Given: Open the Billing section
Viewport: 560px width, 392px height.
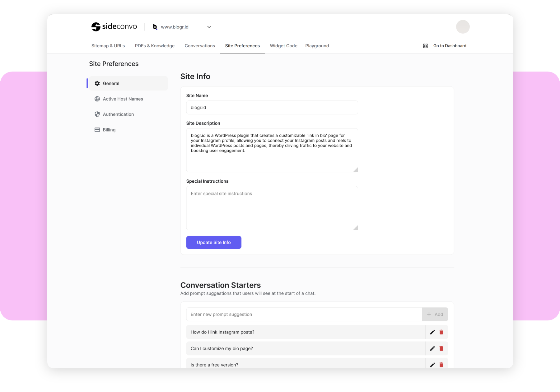Looking at the screenshot, I should 109,130.
